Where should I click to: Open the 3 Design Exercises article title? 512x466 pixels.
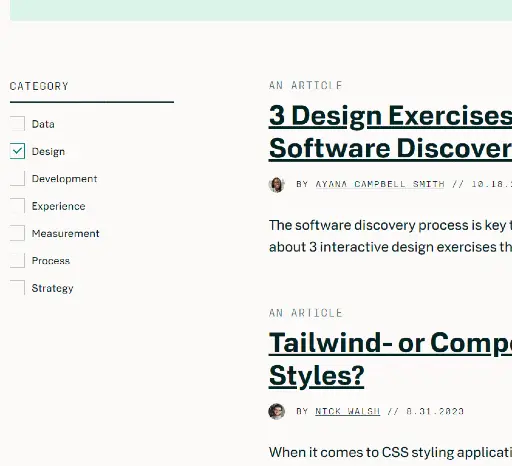[x=390, y=132]
